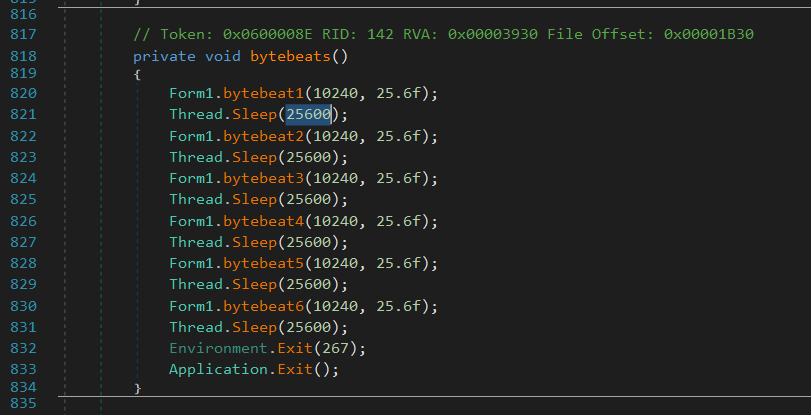Screen dimensions: 811x415
Task: Click Thread on line 825
Action: [196, 199]
